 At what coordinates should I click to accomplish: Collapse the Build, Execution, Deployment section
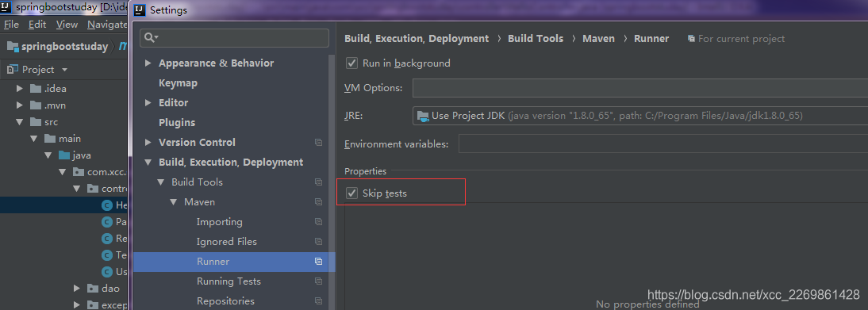click(x=148, y=163)
